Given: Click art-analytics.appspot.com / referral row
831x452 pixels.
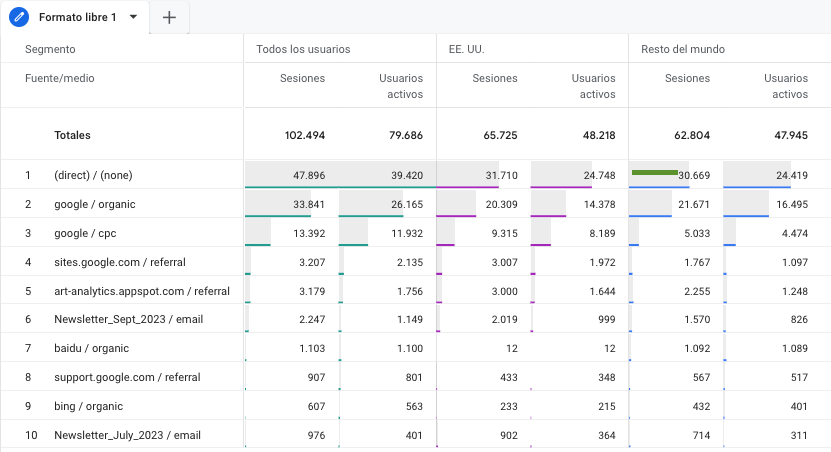Looking at the screenshot, I should coord(142,291).
